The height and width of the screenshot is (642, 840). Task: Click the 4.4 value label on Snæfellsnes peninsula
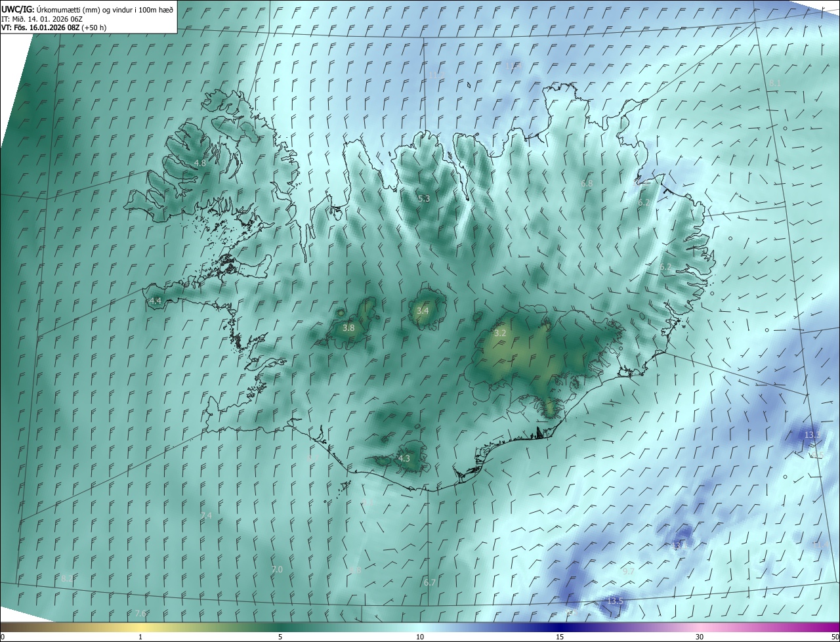(x=155, y=301)
